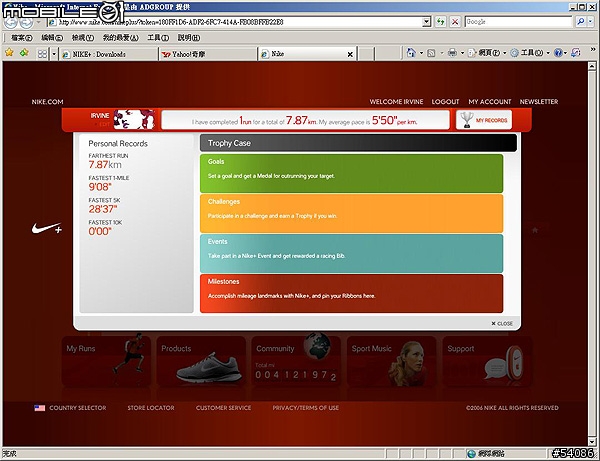Image resolution: width=600 pixels, height=461 pixels.
Task: Click the browser Back arrow button
Action: [10, 22]
